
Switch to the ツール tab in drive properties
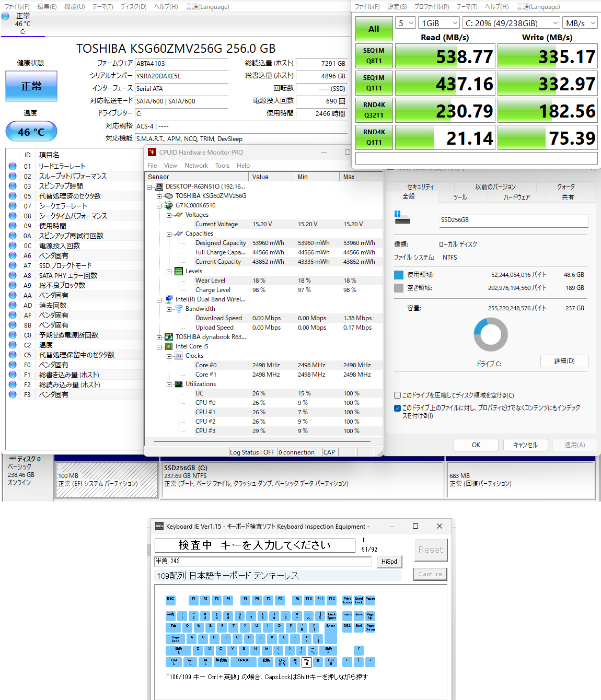coord(460,197)
